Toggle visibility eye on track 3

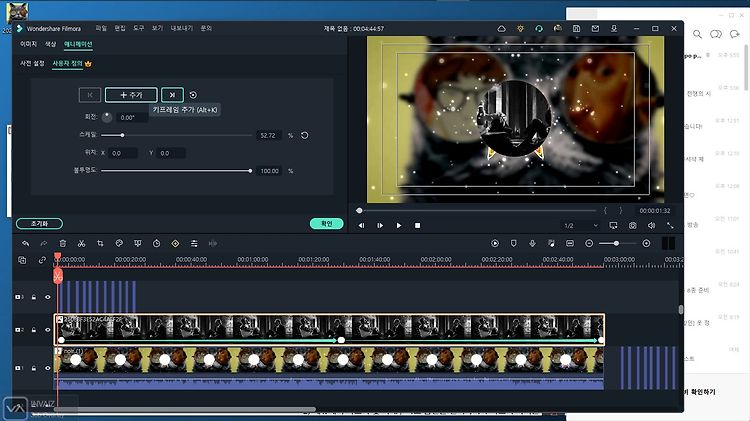click(x=47, y=297)
